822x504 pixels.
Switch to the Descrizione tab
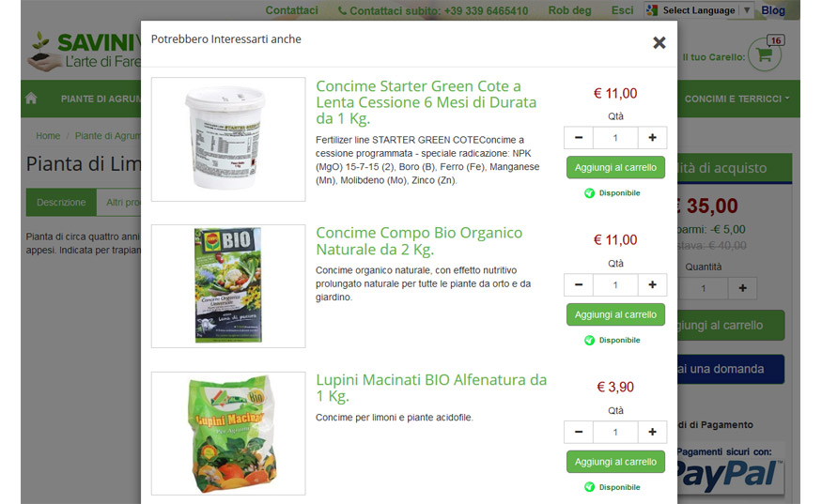click(61, 202)
